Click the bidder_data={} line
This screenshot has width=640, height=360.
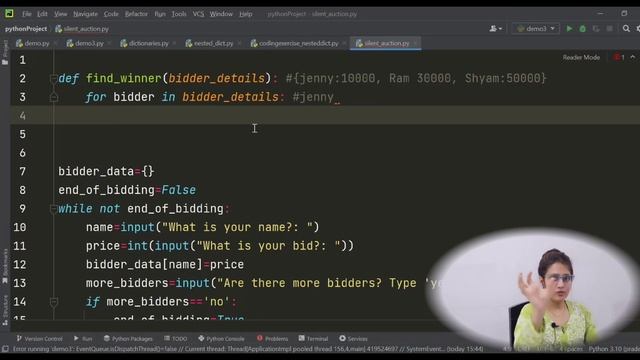coord(106,171)
